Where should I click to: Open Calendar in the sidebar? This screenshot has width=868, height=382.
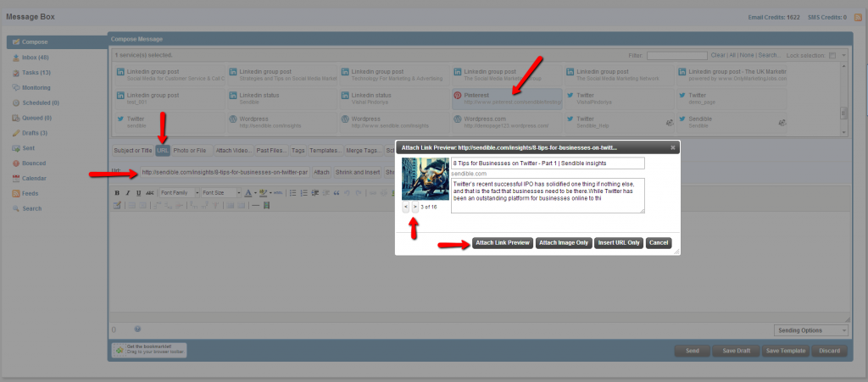coord(34,178)
